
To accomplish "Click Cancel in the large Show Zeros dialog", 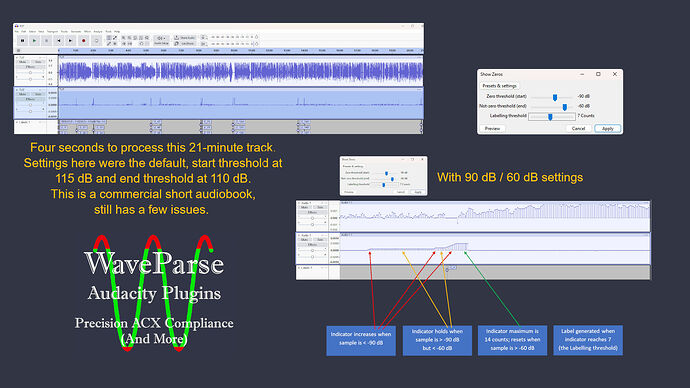I will coord(578,128).
